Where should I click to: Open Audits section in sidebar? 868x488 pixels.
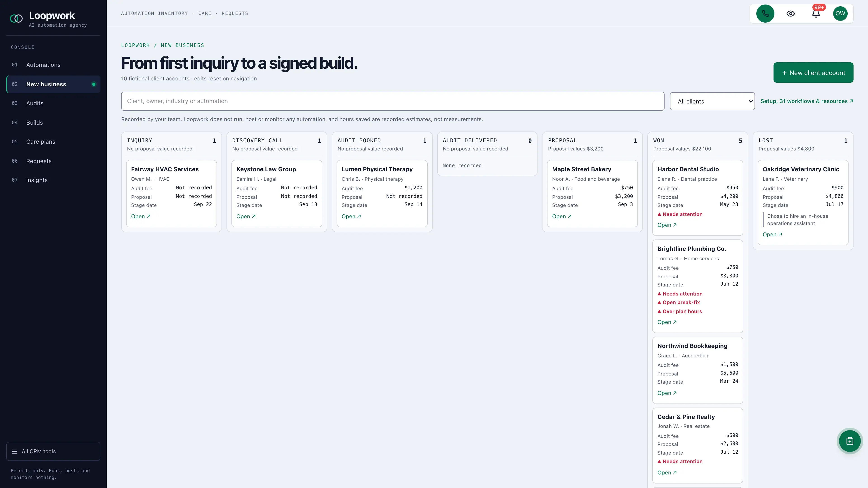pos(53,103)
